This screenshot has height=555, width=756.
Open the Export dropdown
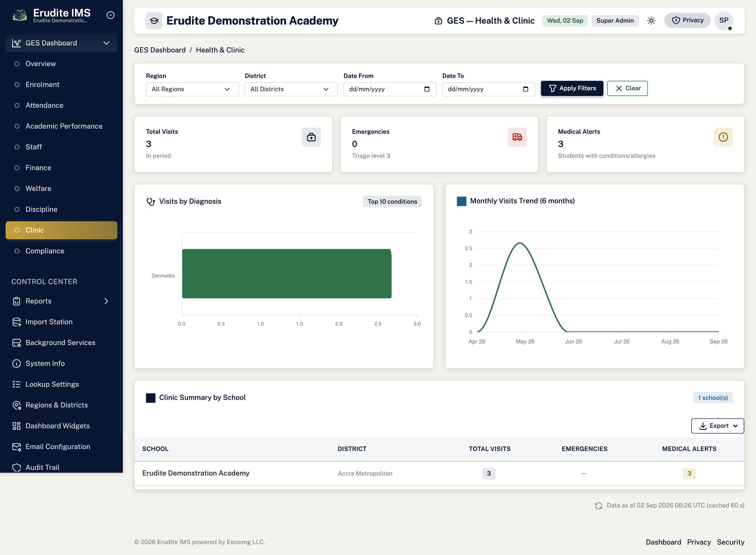point(717,426)
